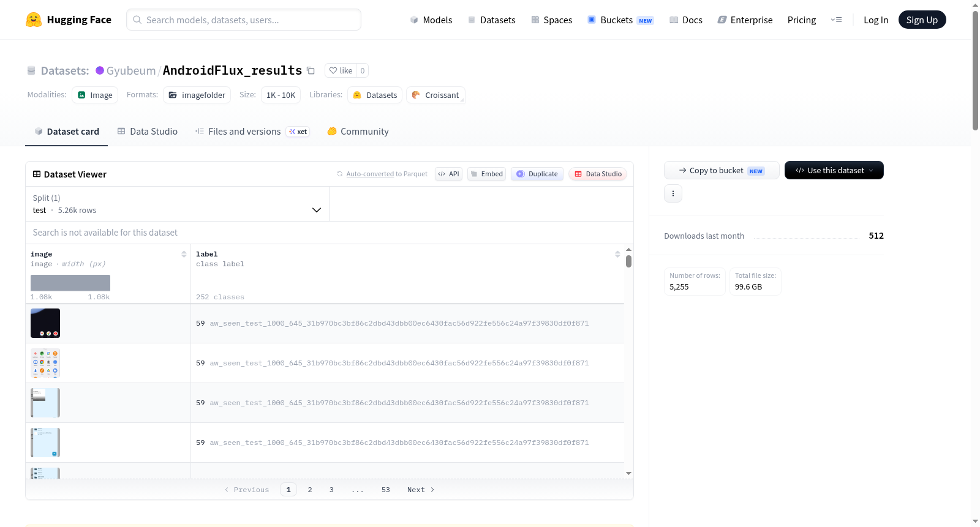View Pricing
Image resolution: width=980 pixels, height=527 pixels.
point(802,20)
